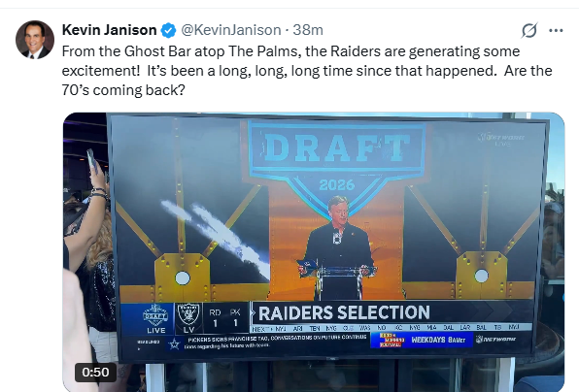Open the post via 38m timestamp
Image resolution: width=579 pixels, height=392 pixels.
click(x=308, y=30)
